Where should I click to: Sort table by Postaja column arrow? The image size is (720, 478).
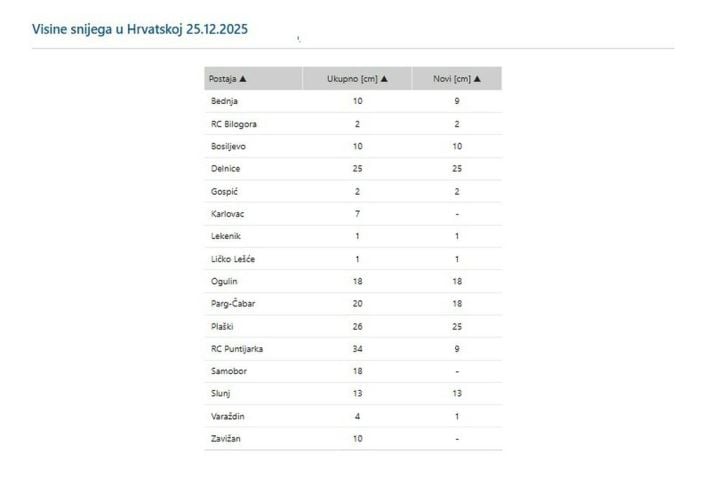pyautogui.click(x=243, y=78)
